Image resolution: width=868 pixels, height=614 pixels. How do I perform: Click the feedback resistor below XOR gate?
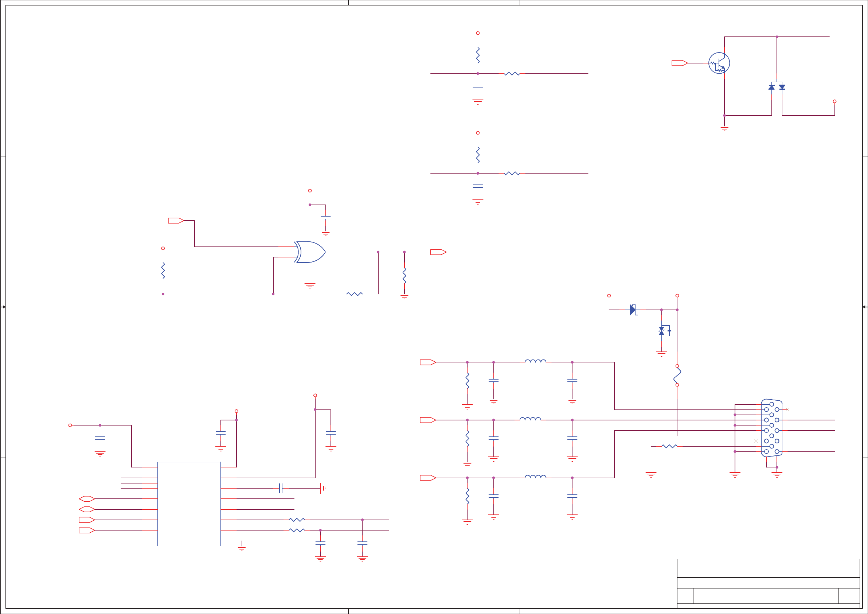(x=354, y=294)
